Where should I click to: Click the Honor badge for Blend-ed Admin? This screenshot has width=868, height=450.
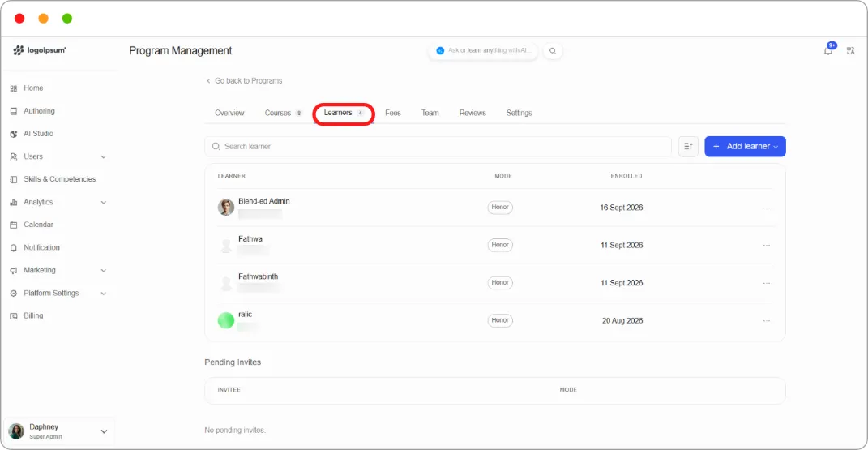click(x=500, y=208)
